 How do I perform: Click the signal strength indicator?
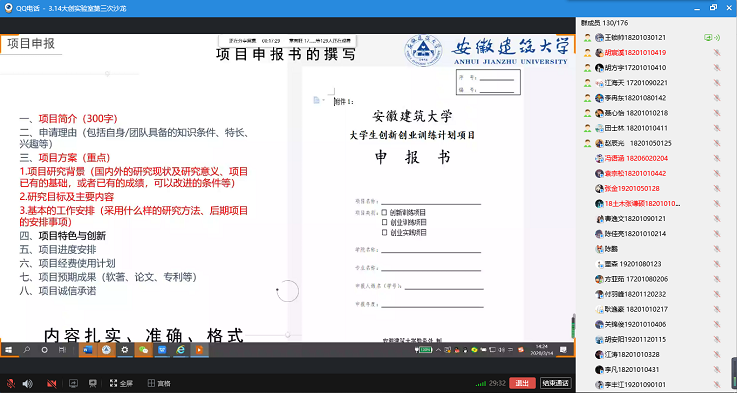[x=480, y=384]
